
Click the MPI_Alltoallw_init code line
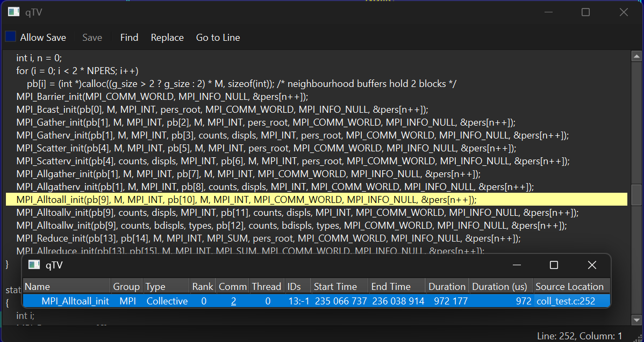291,226
